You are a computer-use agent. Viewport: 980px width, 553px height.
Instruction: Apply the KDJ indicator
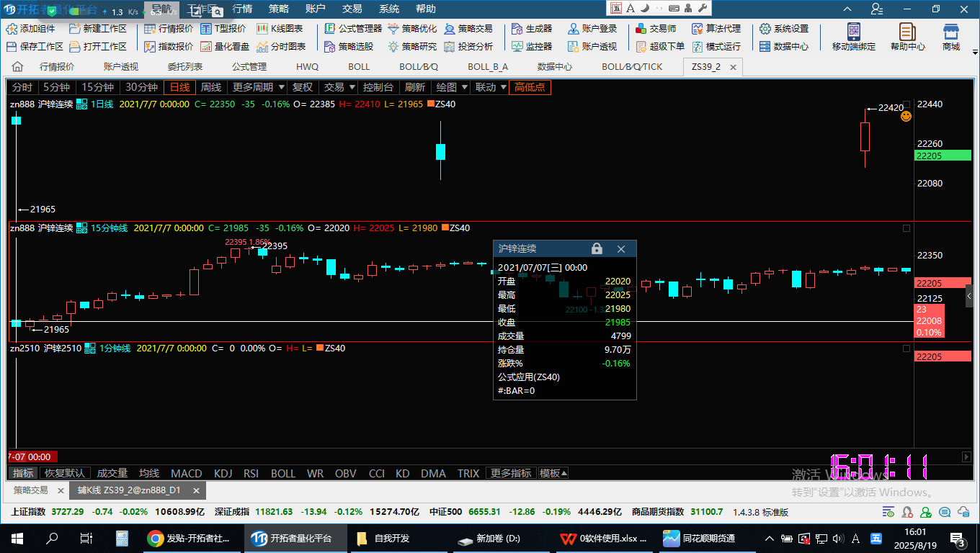click(x=223, y=473)
